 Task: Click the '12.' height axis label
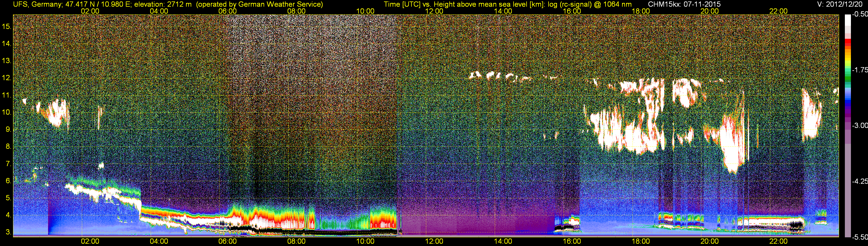pos(7,78)
